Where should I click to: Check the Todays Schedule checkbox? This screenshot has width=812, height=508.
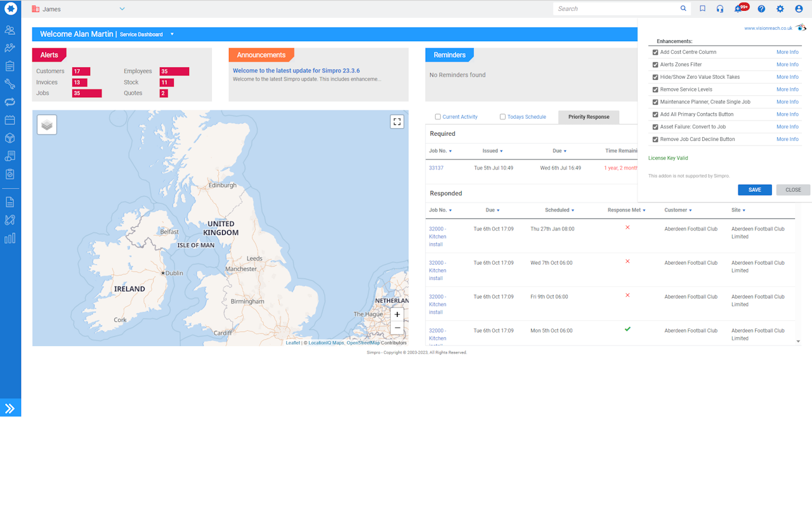(502, 117)
